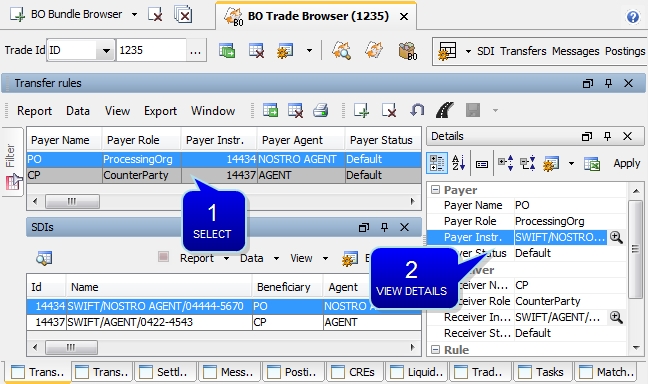Switch to the CREs bottom tab
The height and width of the screenshot is (384, 648).
(355, 372)
